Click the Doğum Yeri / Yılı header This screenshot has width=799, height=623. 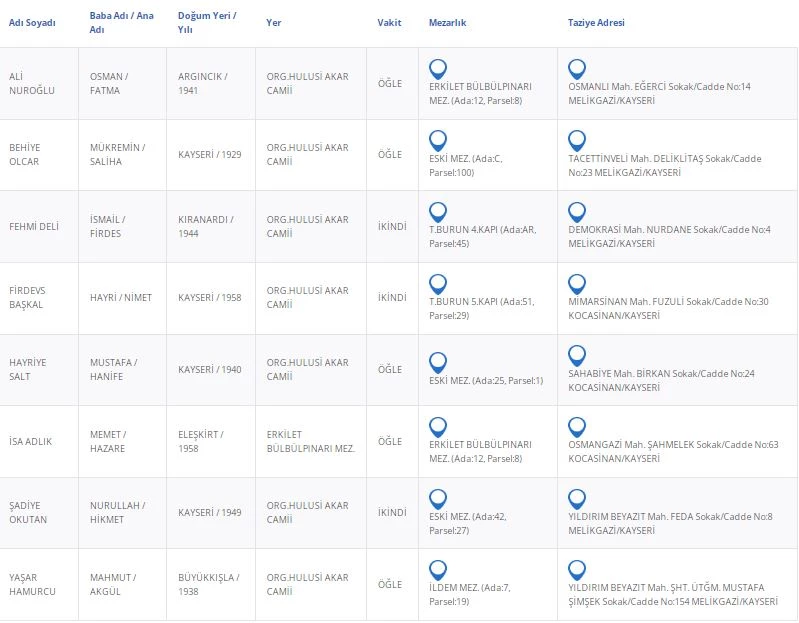(206, 23)
